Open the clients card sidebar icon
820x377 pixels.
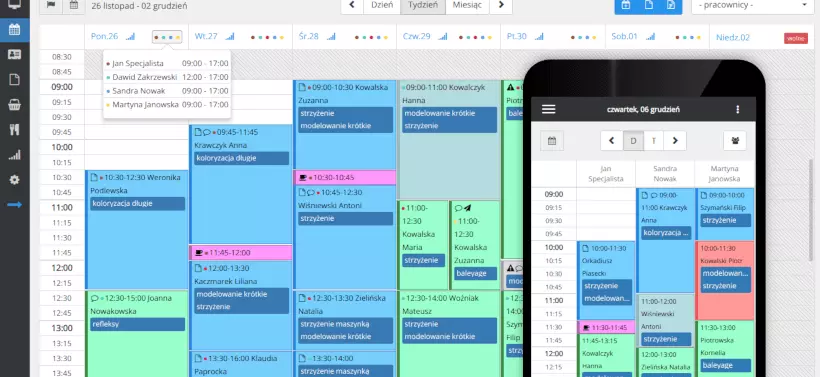pyautogui.click(x=15, y=54)
